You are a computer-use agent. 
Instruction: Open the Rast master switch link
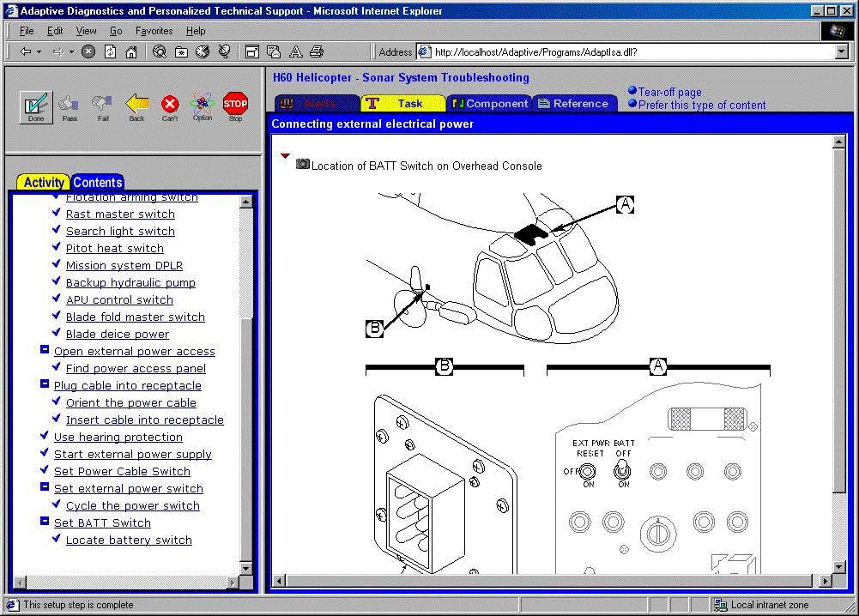(120, 214)
